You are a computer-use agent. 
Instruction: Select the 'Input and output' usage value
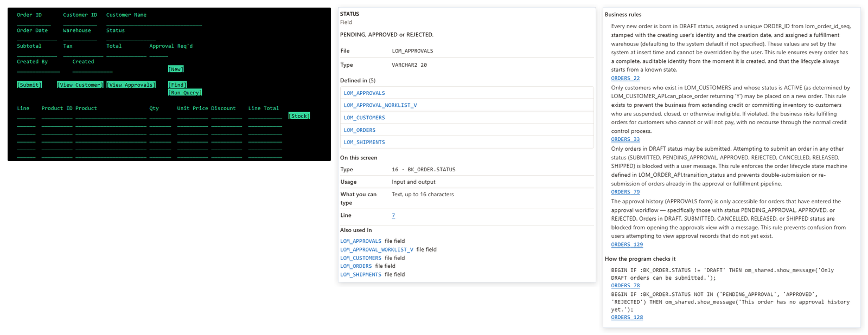pyautogui.click(x=413, y=182)
